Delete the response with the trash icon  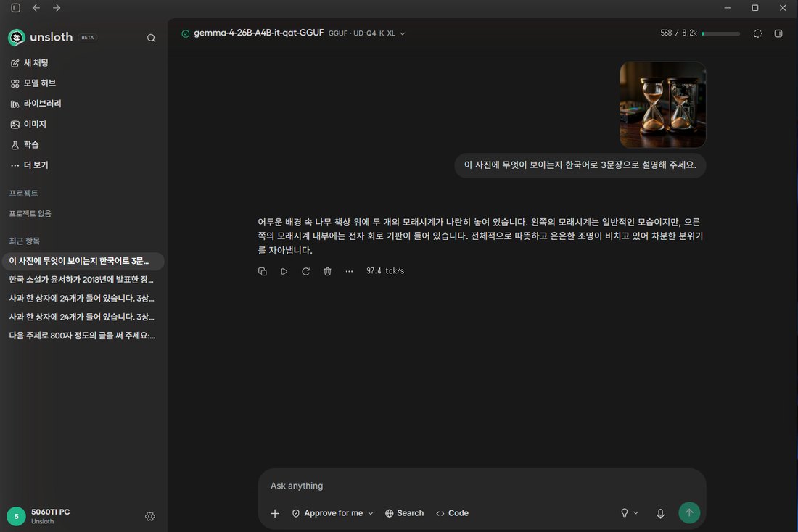pyautogui.click(x=328, y=271)
